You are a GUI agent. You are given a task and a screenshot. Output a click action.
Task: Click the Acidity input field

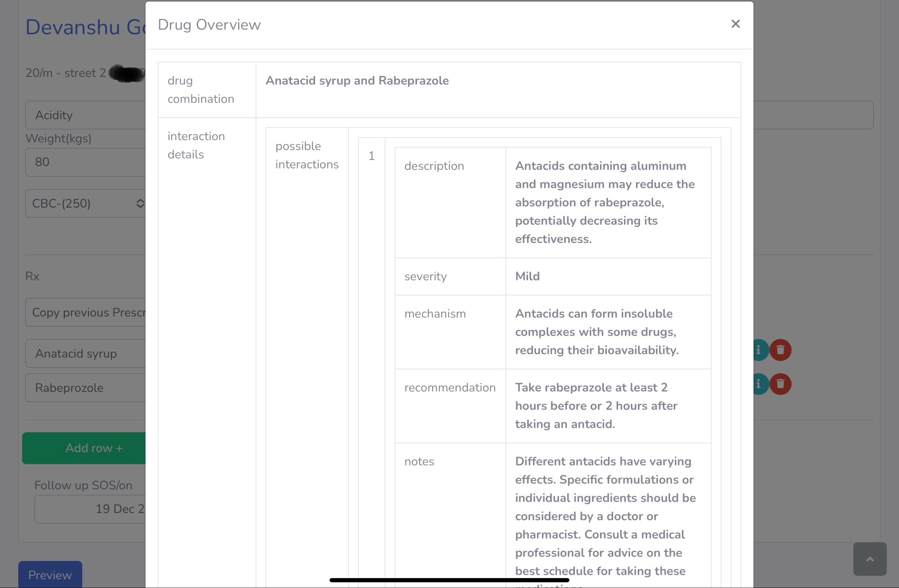pyautogui.click(x=85, y=115)
